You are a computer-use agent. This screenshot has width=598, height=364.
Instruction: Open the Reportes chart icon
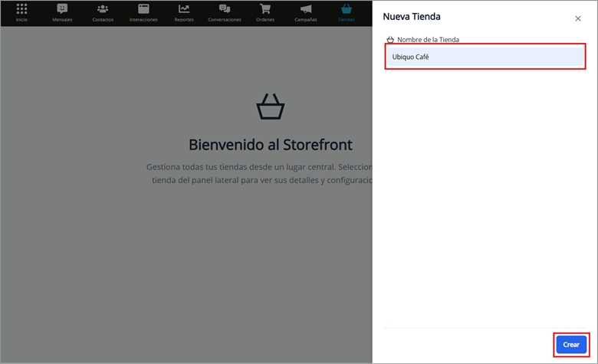(184, 9)
